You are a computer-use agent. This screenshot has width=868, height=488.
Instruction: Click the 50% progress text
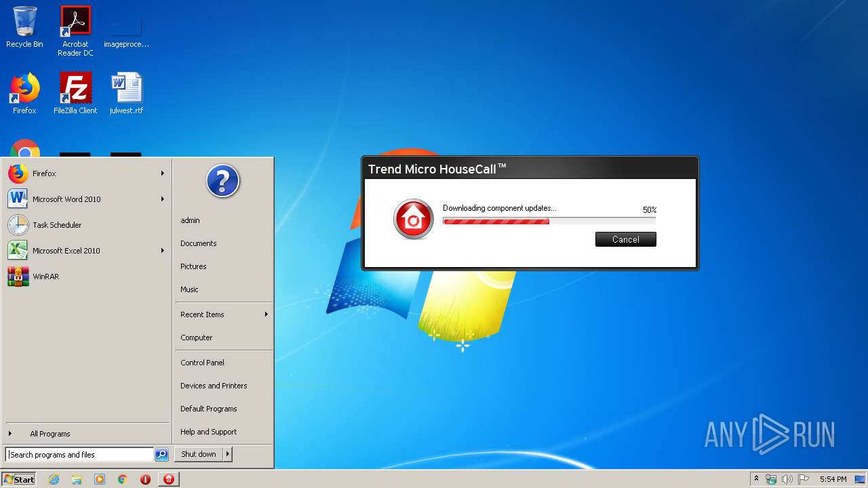(x=650, y=210)
